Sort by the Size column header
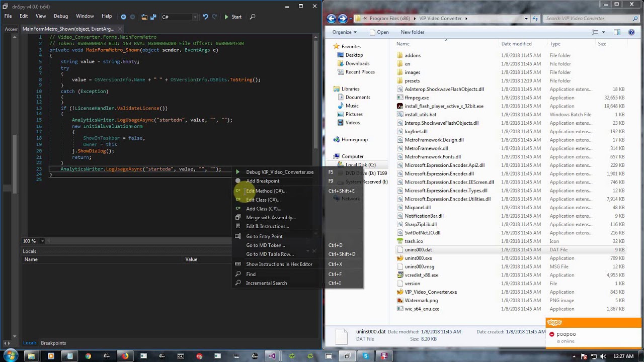 (602, 44)
